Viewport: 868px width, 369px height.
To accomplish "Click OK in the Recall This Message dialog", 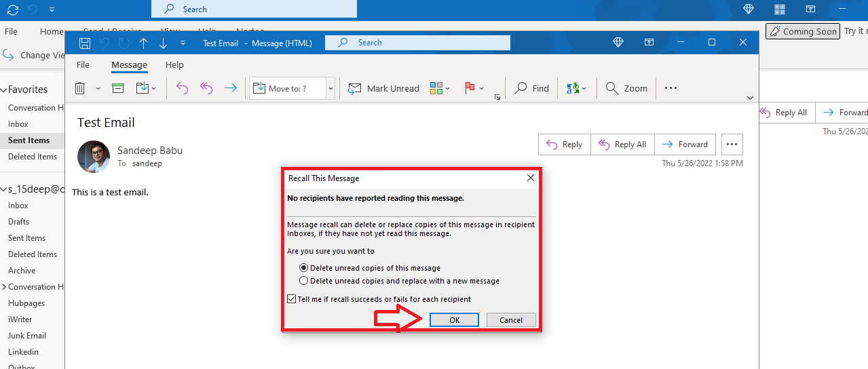I will pyautogui.click(x=454, y=320).
